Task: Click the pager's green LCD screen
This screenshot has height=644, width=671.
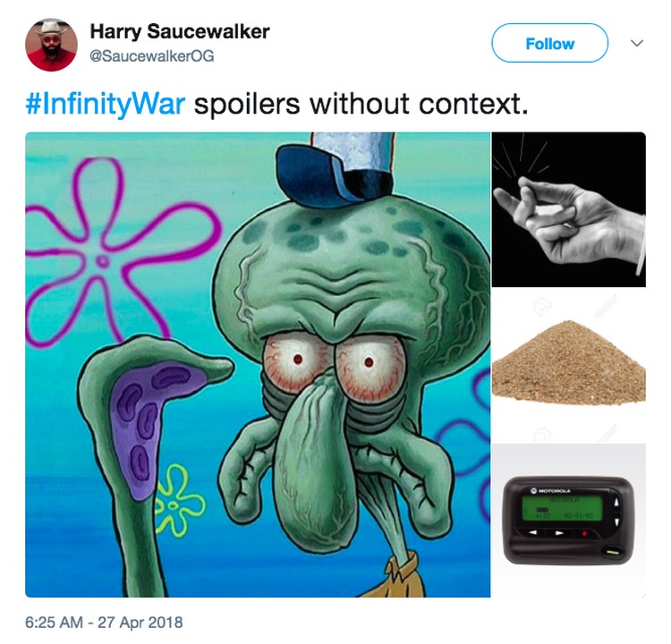Action: [563, 508]
